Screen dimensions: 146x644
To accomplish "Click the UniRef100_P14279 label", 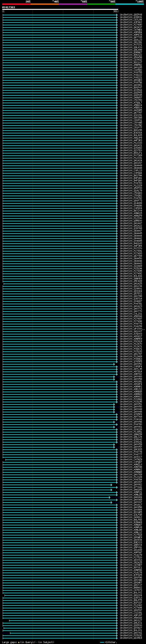I will click(131, 555).
